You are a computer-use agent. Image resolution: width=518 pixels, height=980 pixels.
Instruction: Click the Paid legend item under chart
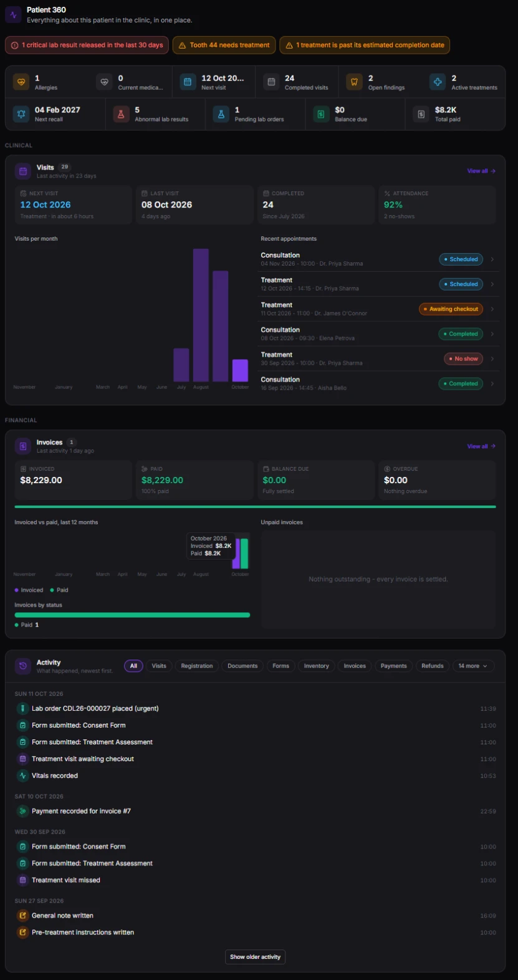click(x=59, y=590)
